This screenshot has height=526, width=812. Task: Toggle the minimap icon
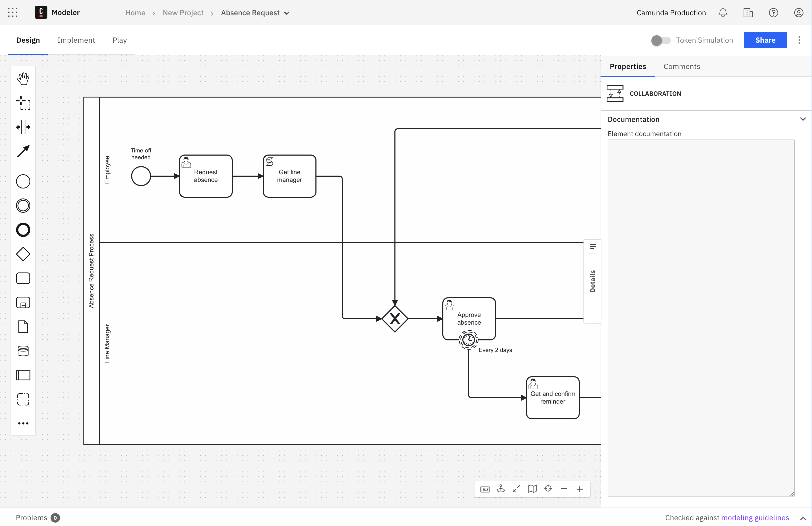(x=532, y=489)
